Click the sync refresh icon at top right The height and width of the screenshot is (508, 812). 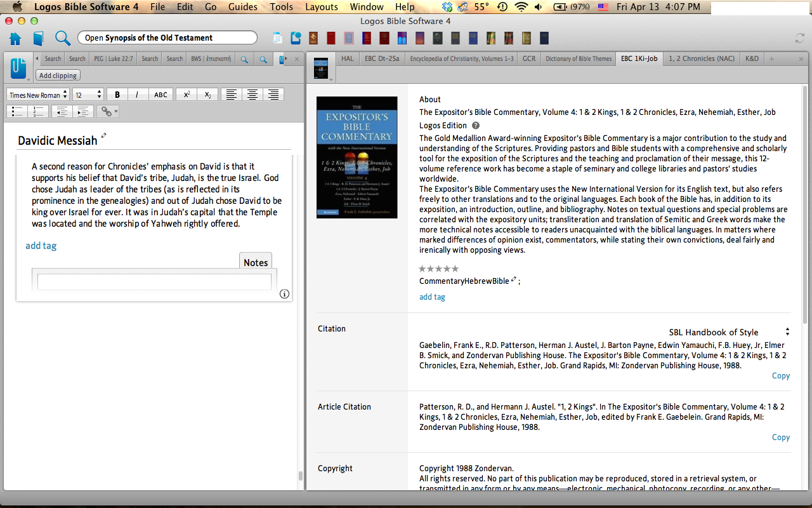[800, 38]
